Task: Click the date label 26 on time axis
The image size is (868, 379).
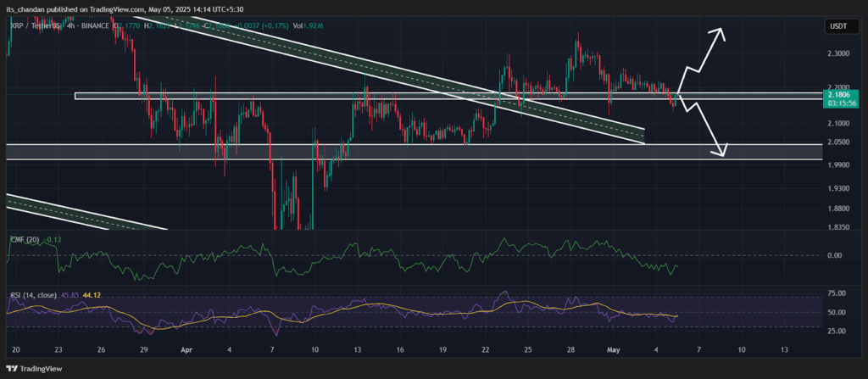Action: tap(100, 350)
